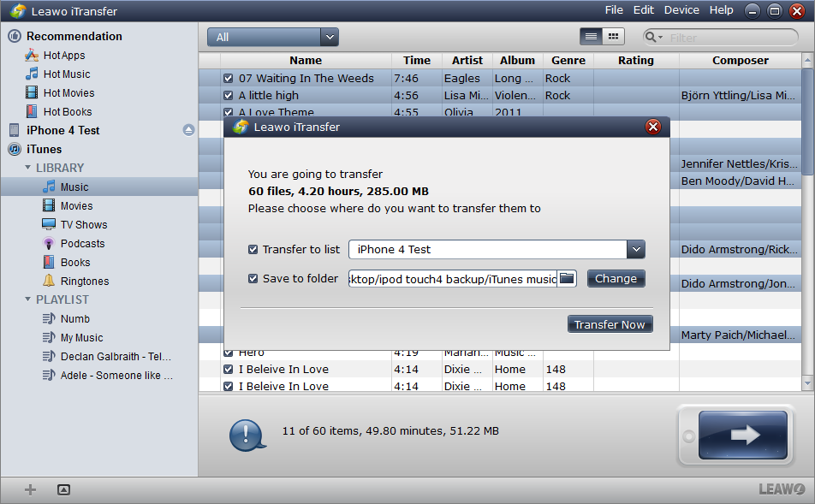Open Ringtones library item
This screenshot has height=504, width=815.
click(x=84, y=281)
